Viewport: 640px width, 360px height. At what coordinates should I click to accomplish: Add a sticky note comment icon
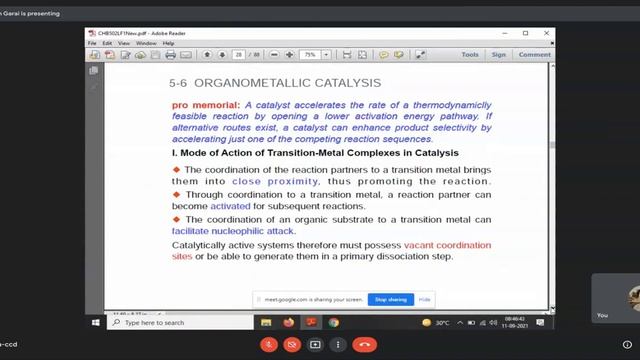(x=384, y=55)
